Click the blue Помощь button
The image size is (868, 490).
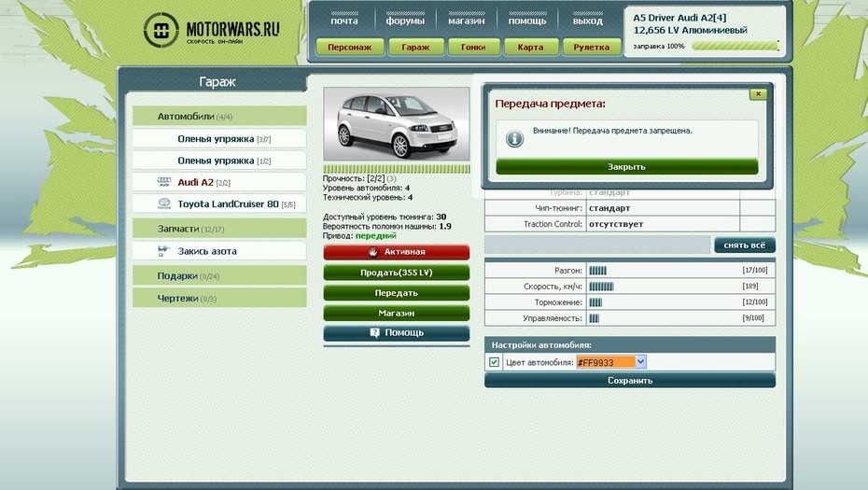point(397,333)
